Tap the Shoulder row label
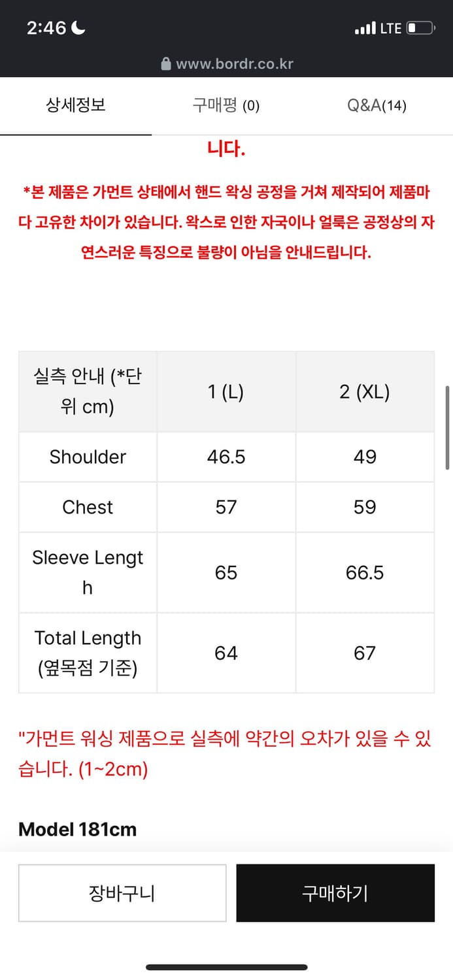The height and width of the screenshot is (980, 453). pos(88,457)
